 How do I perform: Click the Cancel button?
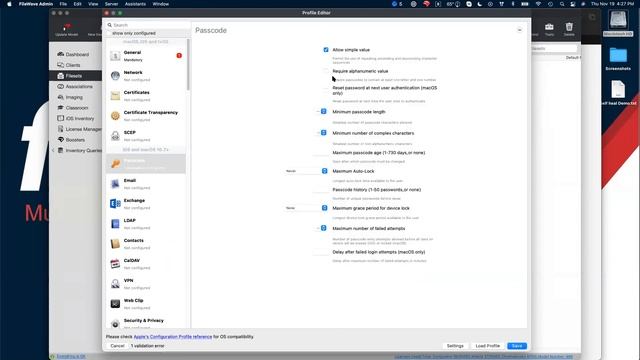[117, 346]
